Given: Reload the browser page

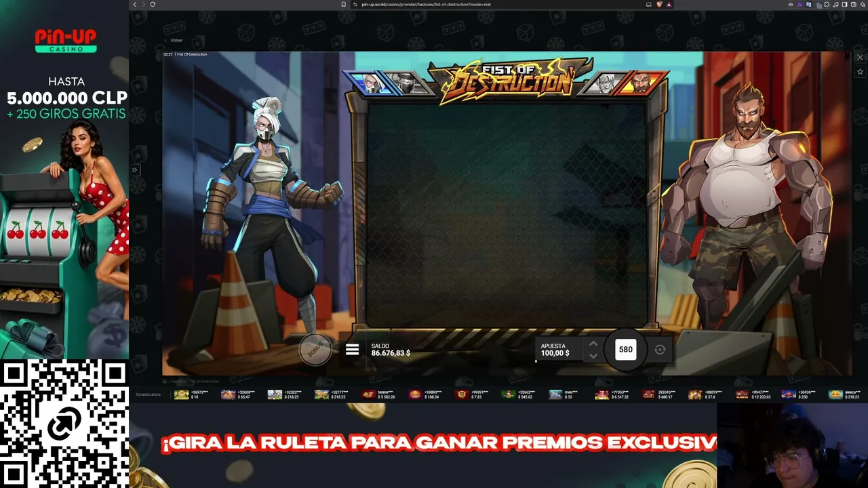Looking at the screenshot, I should tap(152, 4).
